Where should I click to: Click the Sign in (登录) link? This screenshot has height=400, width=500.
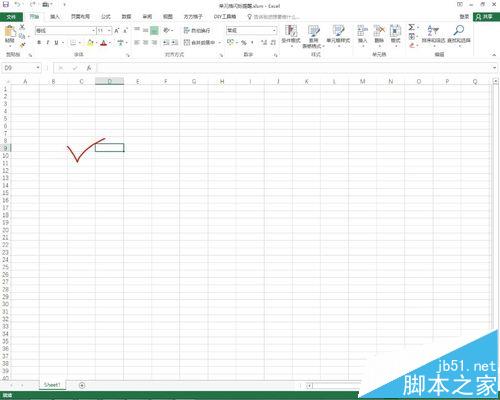point(464,17)
